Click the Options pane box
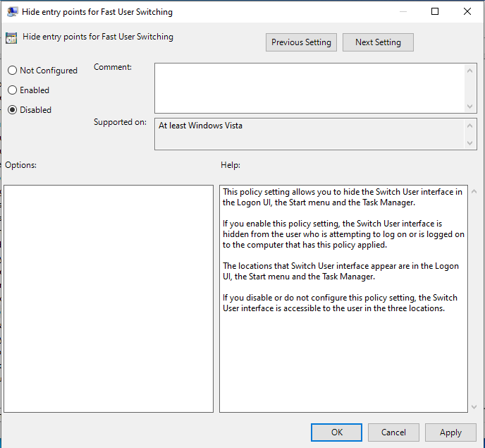 (109, 298)
